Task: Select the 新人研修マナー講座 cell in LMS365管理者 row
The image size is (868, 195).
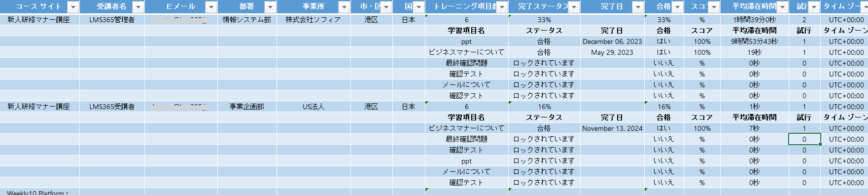Action: 39,20
